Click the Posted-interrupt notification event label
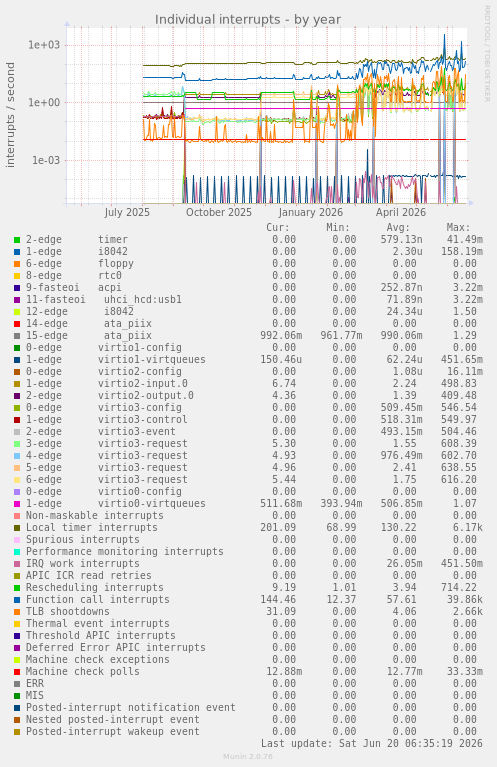This screenshot has height=767, width=497. [131, 708]
